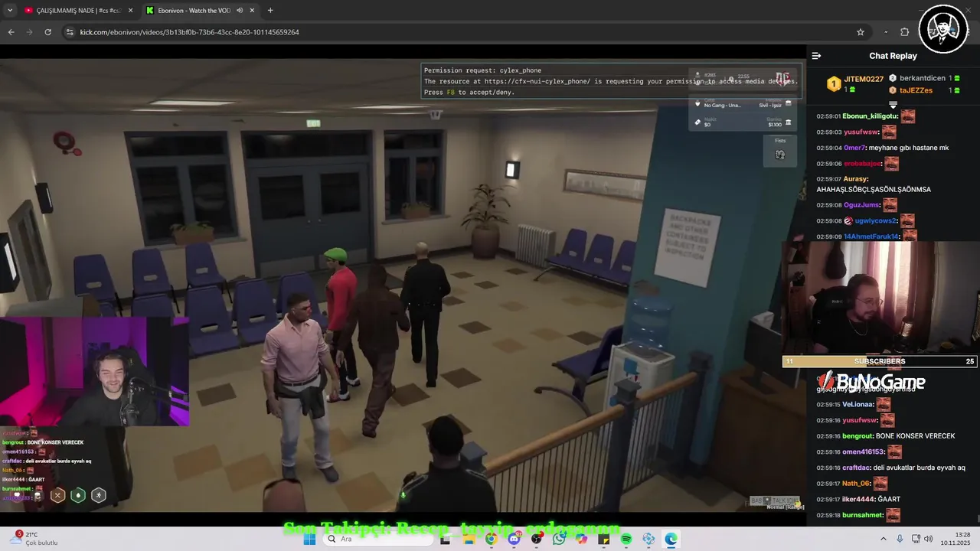Collapse the Chat Replay panel icon
The image size is (980, 551).
816,56
